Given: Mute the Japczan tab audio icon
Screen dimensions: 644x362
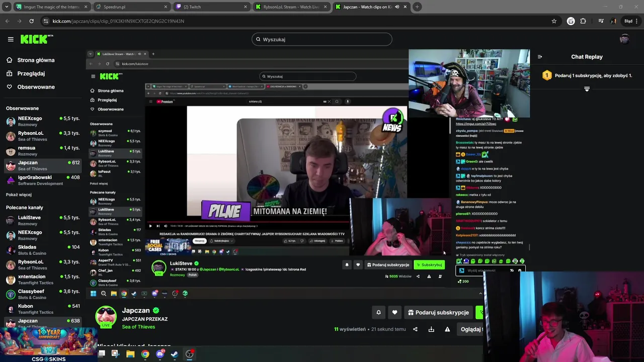Looking at the screenshot, I should [x=397, y=7].
